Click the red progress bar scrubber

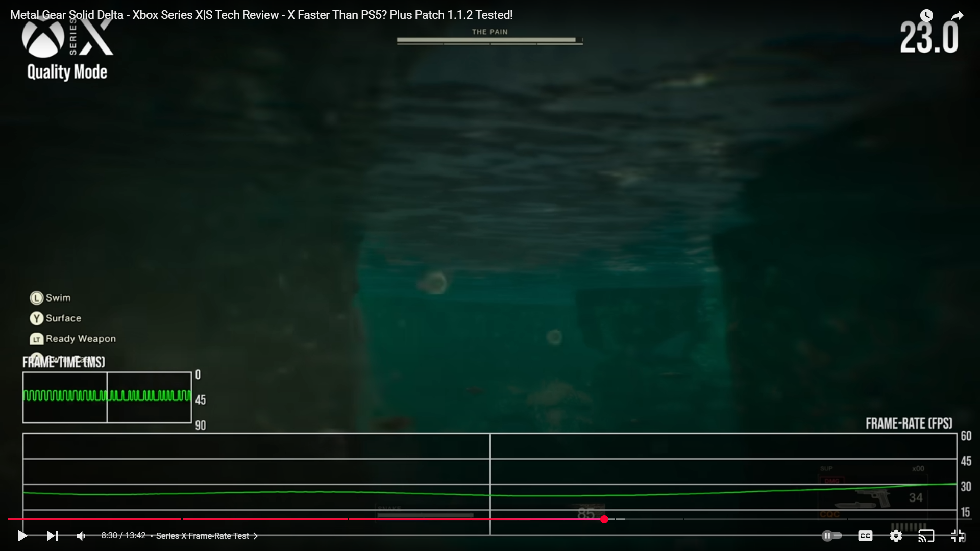point(604,519)
